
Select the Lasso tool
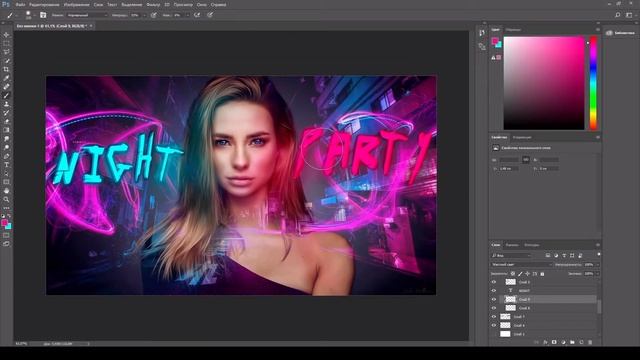pos(6,52)
